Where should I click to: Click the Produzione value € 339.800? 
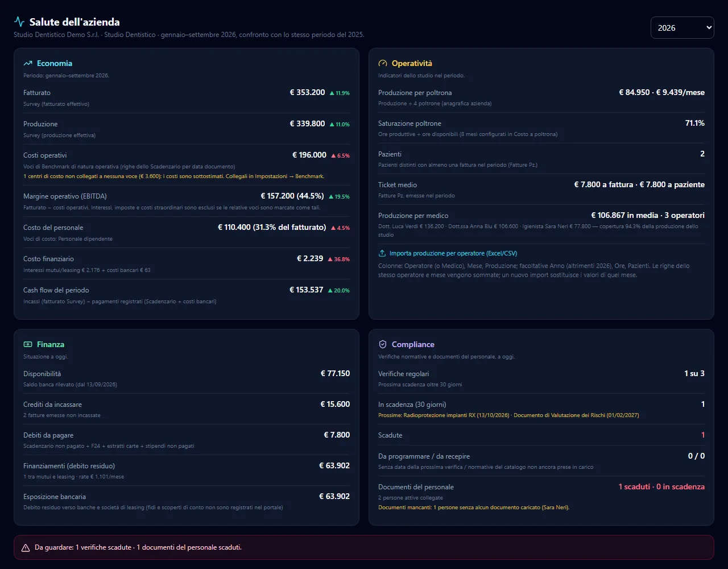click(x=307, y=123)
